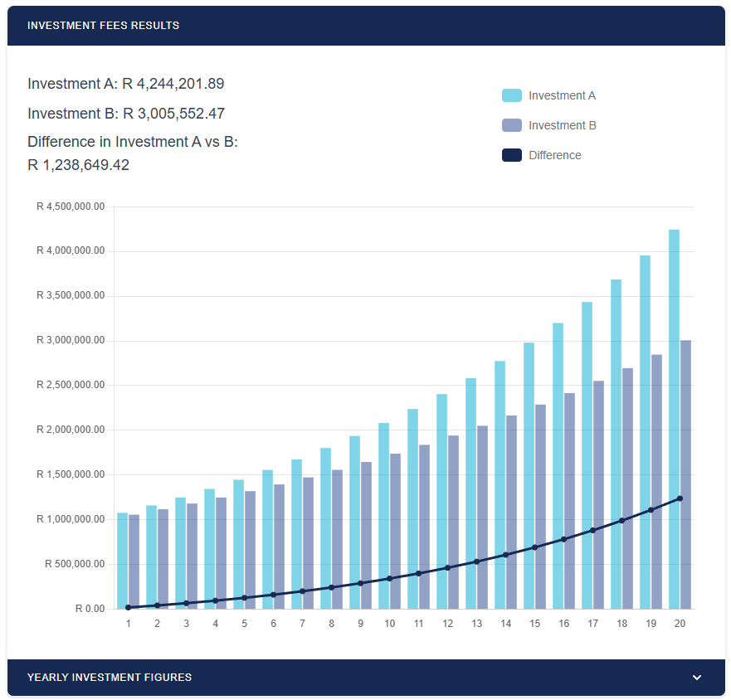Click the Investment B bar for year 8
731x700 pixels.
pyautogui.click(x=337, y=539)
